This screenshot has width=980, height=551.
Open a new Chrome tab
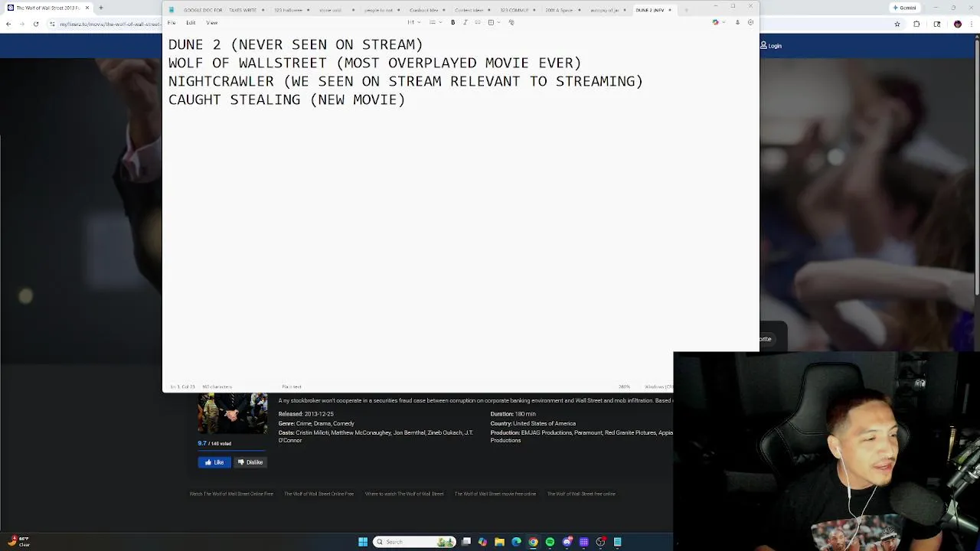100,8
